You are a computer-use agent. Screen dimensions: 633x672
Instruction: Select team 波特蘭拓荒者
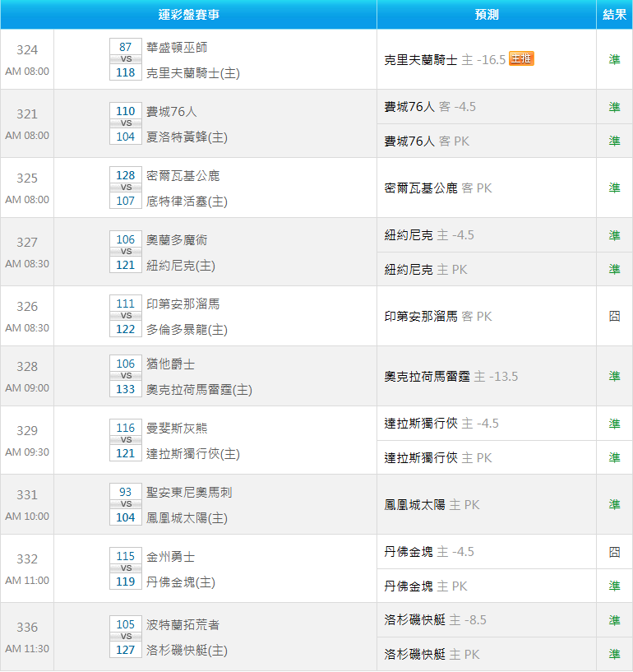[183, 625]
